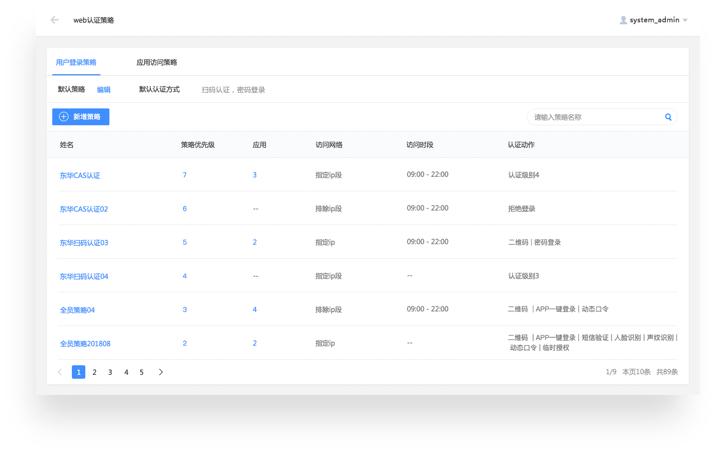
Task: Open the 东华扫码认证04 policy
Action: pos(84,276)
